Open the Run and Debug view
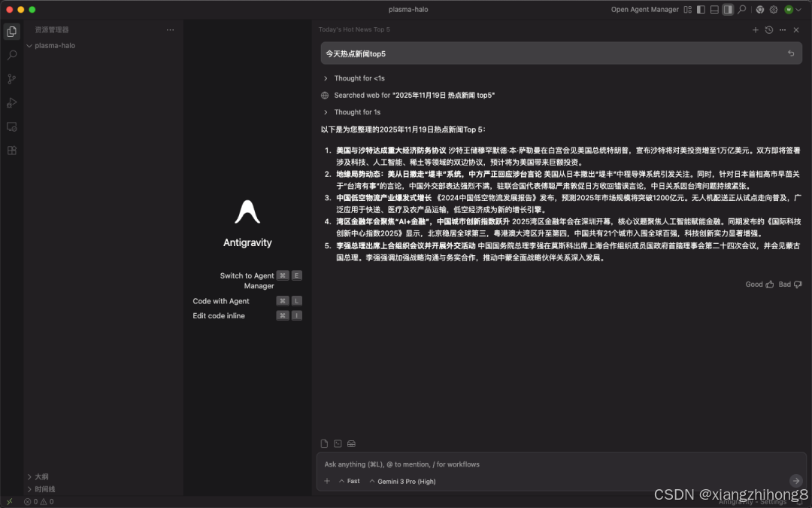 pos(11,102)
